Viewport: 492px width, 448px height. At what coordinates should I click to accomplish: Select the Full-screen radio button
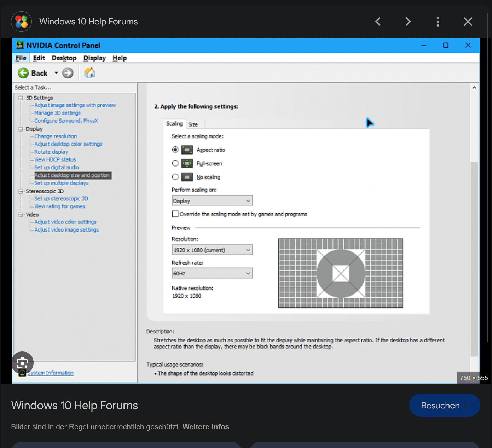pyautogui.click(x=175, y=163)
